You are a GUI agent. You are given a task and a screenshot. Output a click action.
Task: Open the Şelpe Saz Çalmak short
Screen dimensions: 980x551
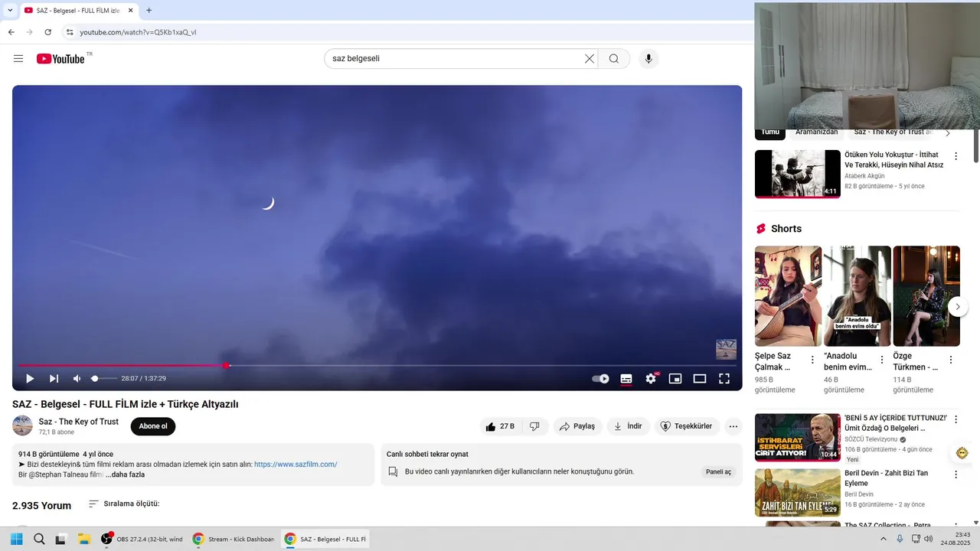point(788,296)
